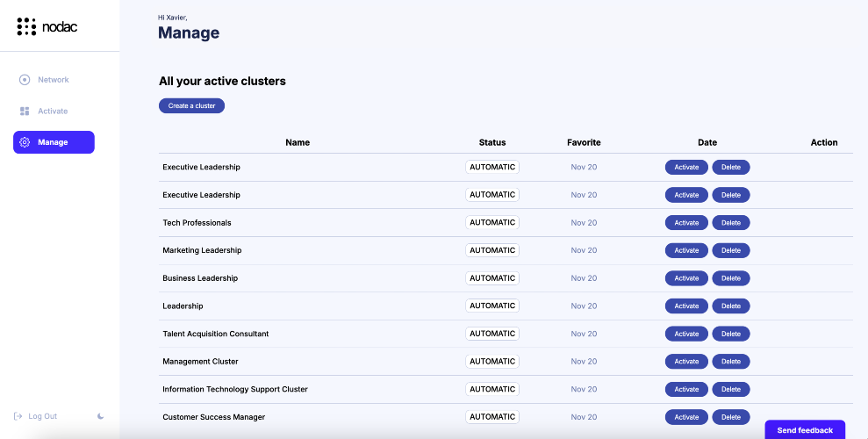Click Nov 20 date in Talent Acquisition row
The width and height of the screenshot is (868, 439).
coord(584,334)
